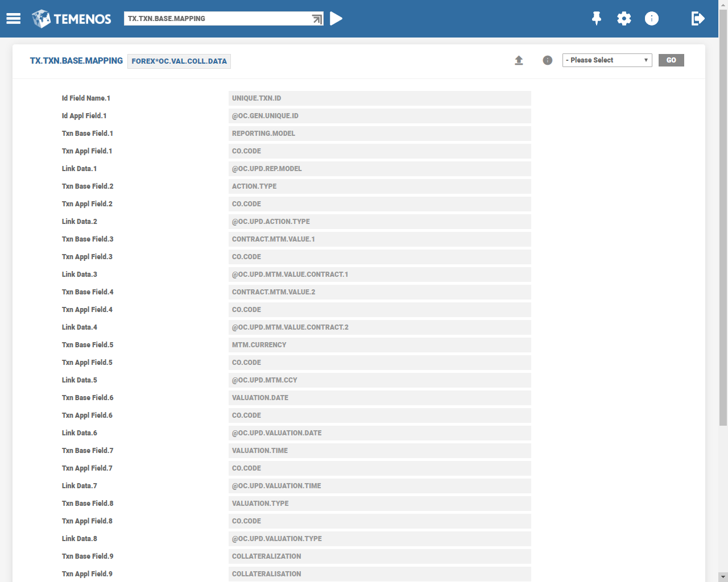Select the MTM.CURRENCY field value
This screenshot has height=582, width=728.
380,345
